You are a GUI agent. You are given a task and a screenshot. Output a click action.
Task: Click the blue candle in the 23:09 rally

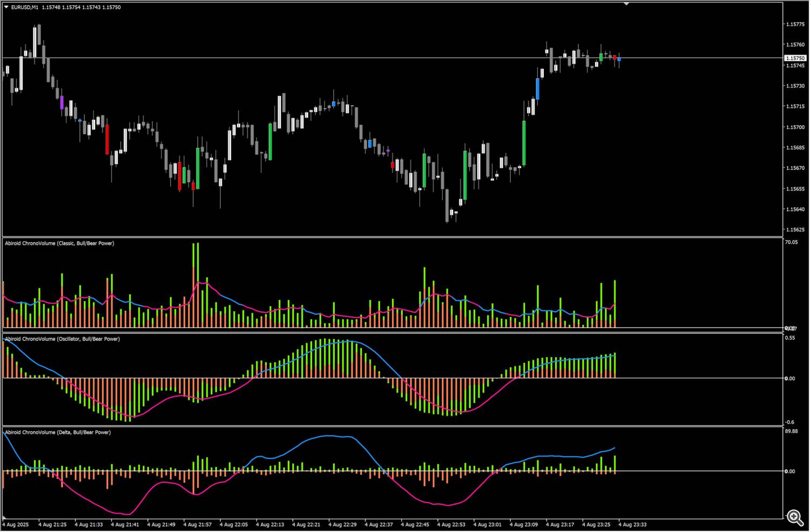point(538,88)
